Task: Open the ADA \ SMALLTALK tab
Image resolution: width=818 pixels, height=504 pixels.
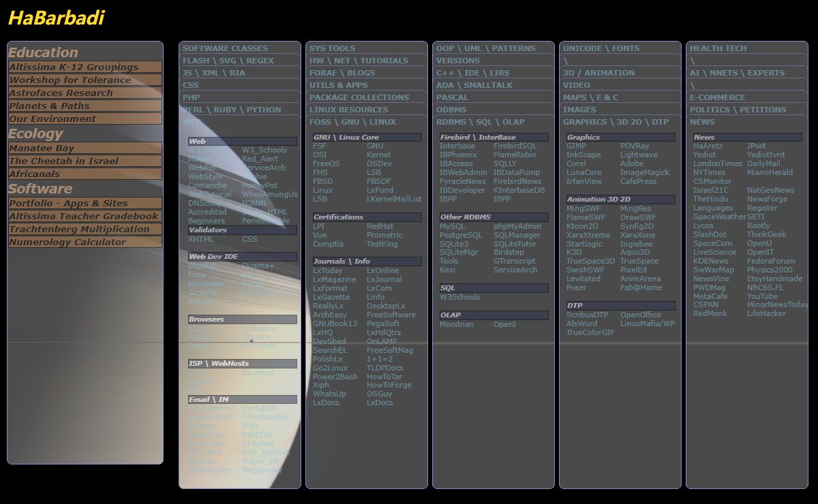Action: click(493, 85)
